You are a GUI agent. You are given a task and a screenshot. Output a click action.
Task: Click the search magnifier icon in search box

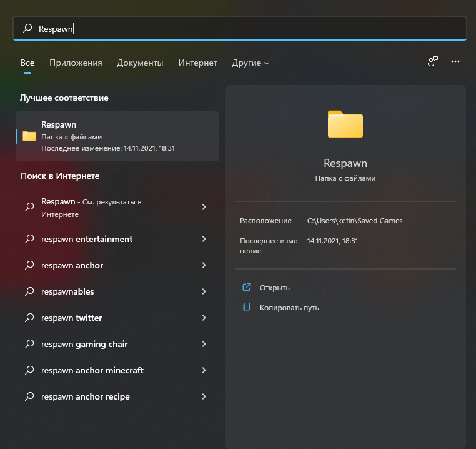(27, 28)
